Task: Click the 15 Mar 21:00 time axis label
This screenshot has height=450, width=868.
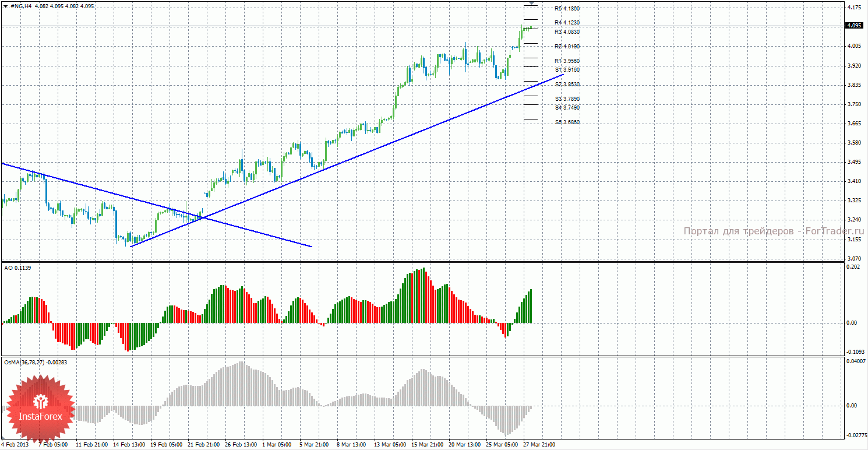Action: pos(426,445)
